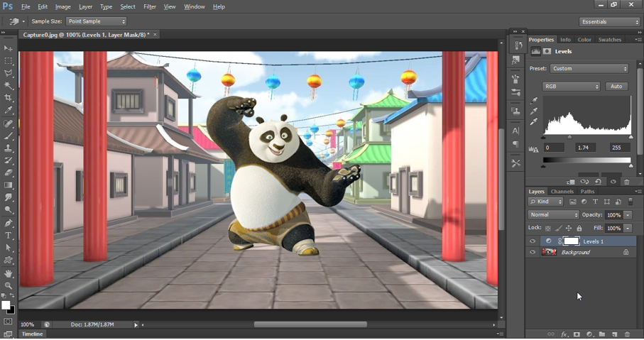644x340 pixels.
Task: Open the RGB channel dropdown
Action: click(x=572, y=87)
